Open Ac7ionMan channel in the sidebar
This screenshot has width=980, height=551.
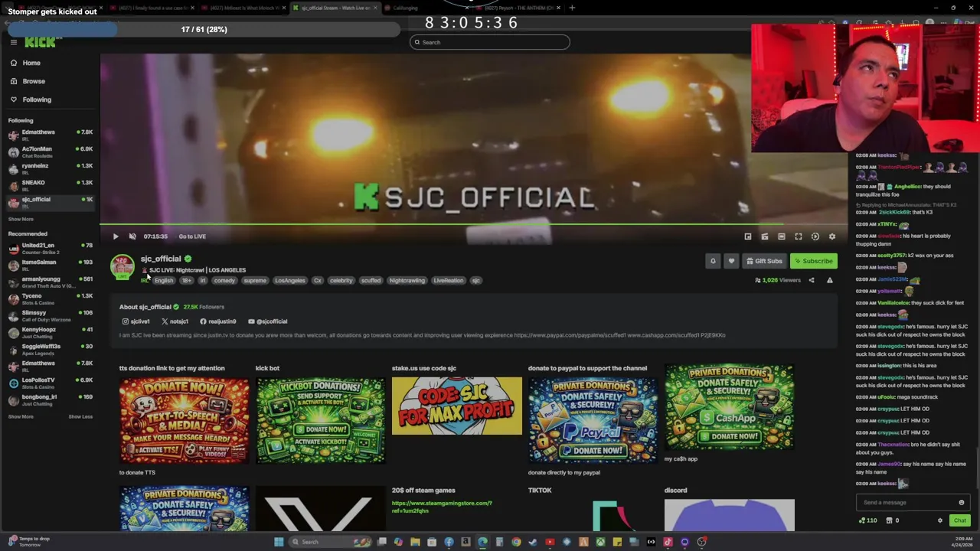50,152
